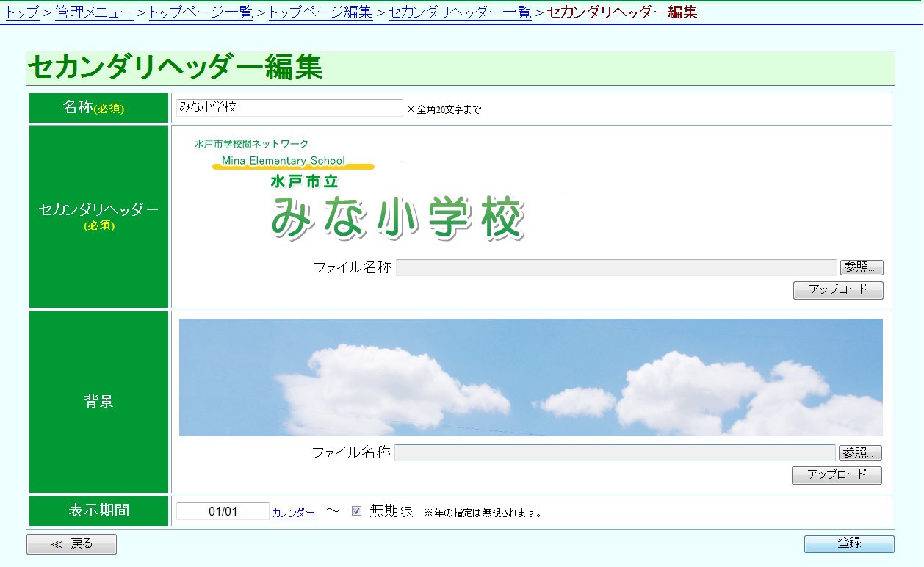Image resolution: width=924 pixels, height=567 pixels.
Task: Click the 名称 text field containing みな小学校
Action: [x=289, y=108]
